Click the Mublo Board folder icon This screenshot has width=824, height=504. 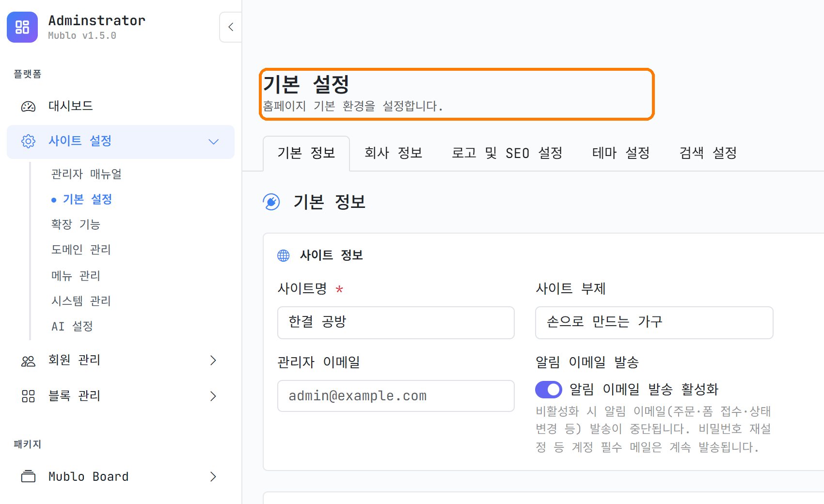coord(28,476)
